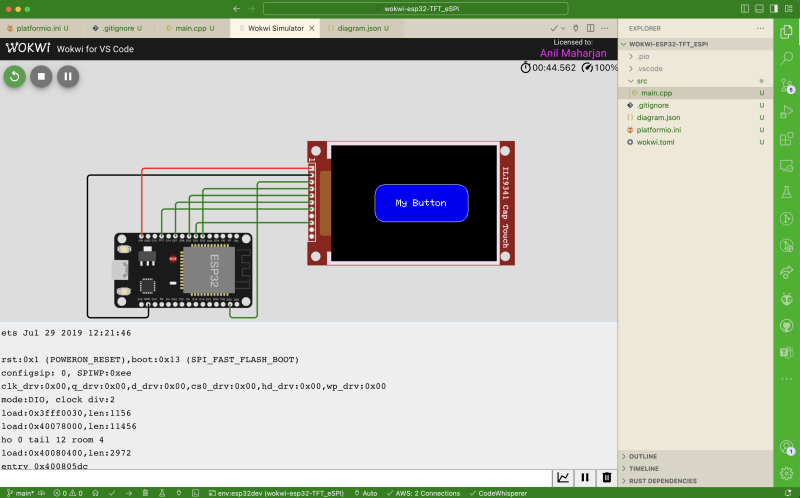Clear serial monitor with trash icon
This screenshot has width=800, height=498.
607,478
